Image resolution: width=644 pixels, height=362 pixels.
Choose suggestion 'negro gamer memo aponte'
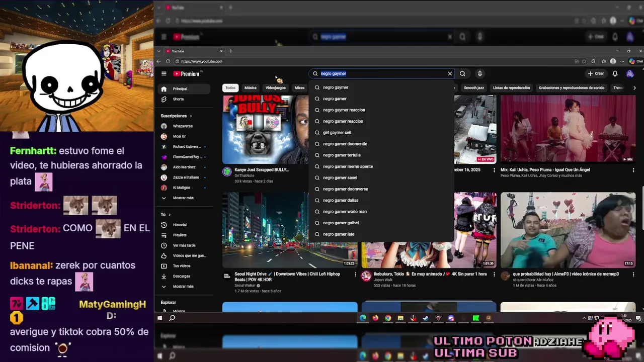click(x=381, y=166)
